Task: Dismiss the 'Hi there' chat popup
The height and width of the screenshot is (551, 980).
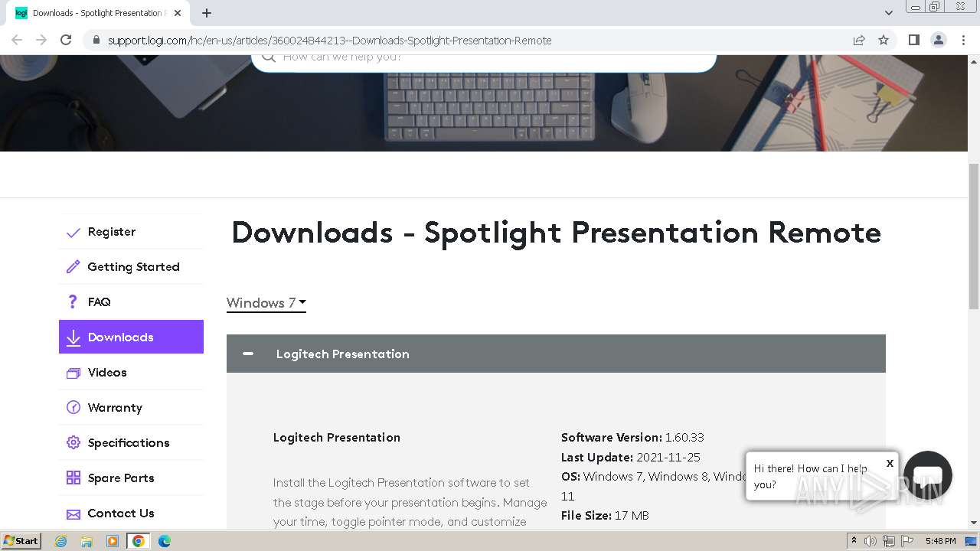Action: pos(890,463)
